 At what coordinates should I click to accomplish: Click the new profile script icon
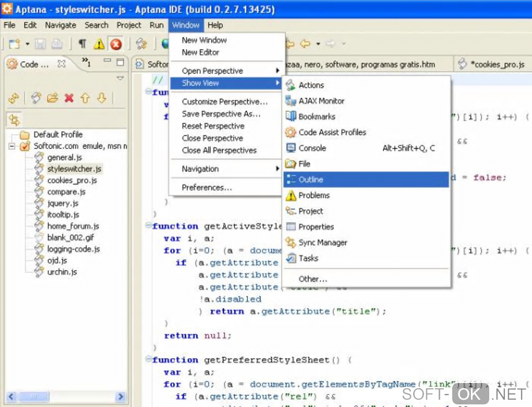[x=36, y=98]
